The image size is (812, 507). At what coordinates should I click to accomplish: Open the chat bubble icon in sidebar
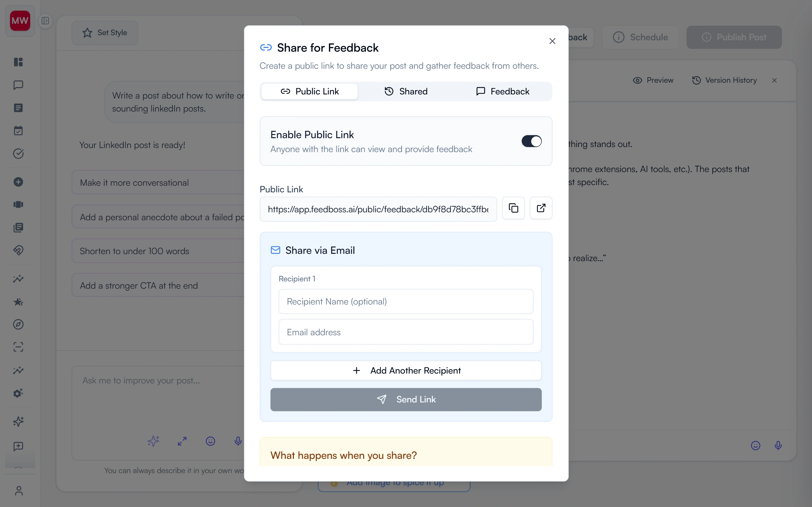pos(18,85)
